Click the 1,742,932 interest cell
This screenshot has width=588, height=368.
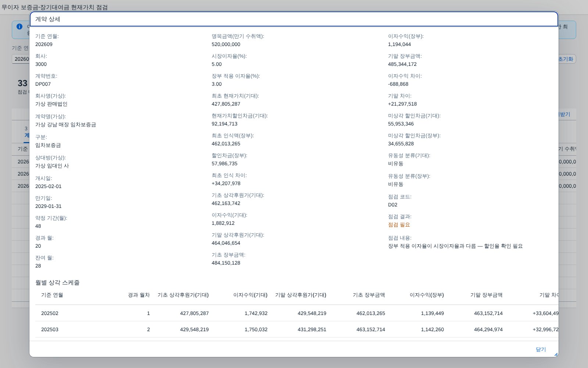(x=256, y=313)
